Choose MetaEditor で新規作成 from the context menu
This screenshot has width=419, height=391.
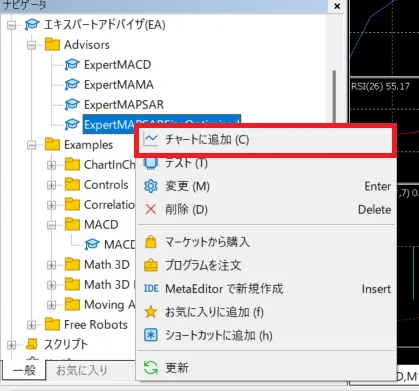(x=266, y=288)
